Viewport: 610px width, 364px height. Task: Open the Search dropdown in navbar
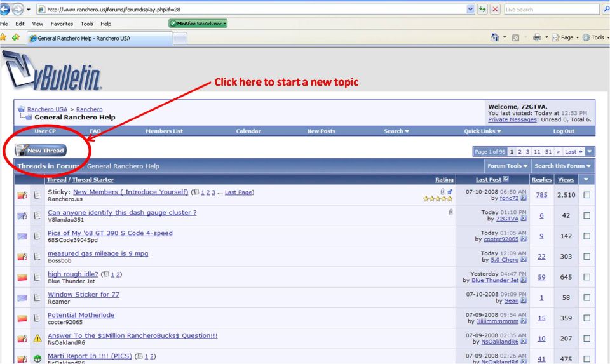pos(396,131)
